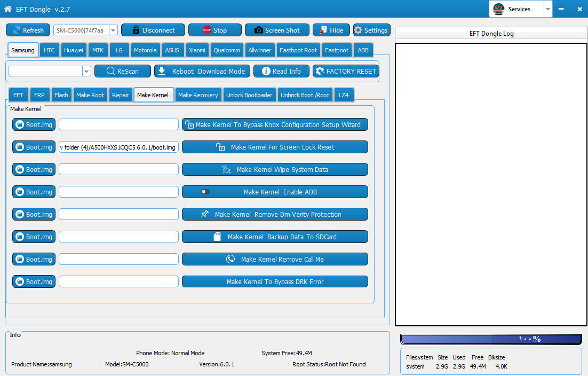The width and height of the screenshot is (588, 376).
Task: Browse Boot.img for Backup Data To SDCard row
Action: click(34, 237)
